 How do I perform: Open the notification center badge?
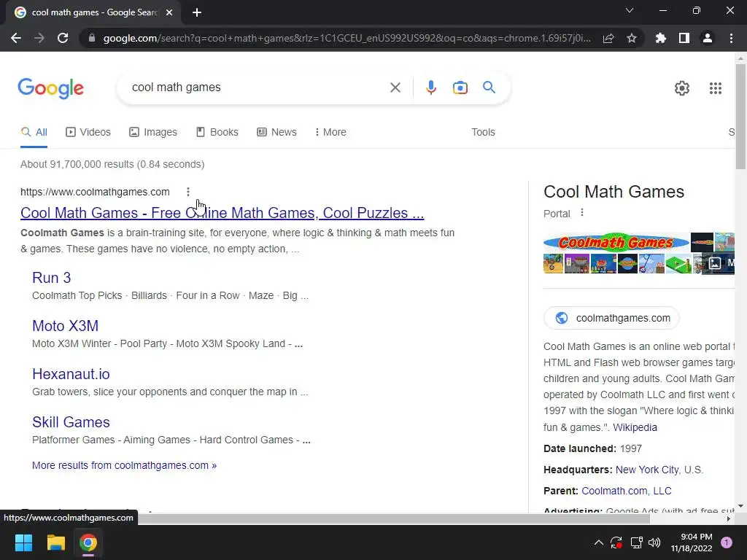[x=726, y=542]
